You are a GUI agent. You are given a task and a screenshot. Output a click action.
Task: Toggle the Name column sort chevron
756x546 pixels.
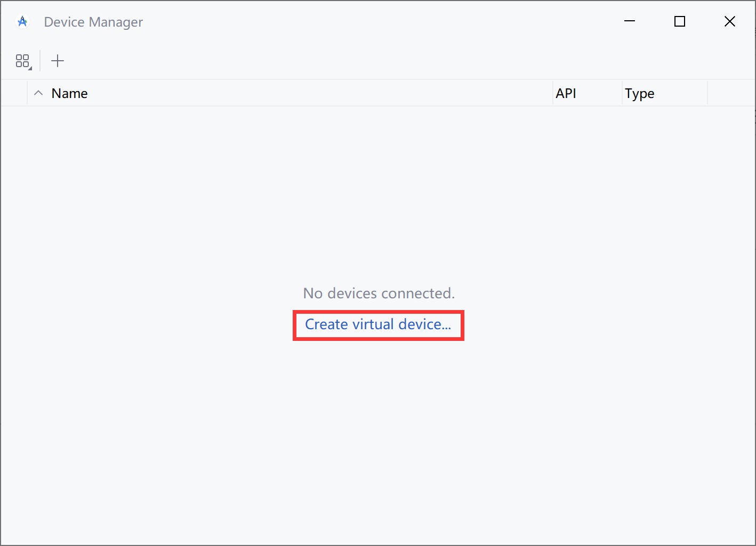(x=38, y=93)
